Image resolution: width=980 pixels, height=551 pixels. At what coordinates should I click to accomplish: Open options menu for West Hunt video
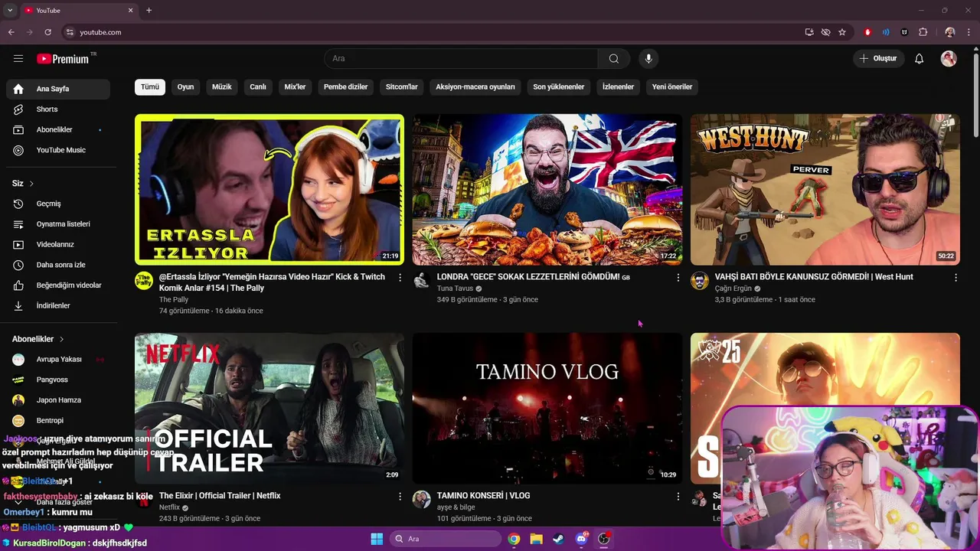tap(955, 278)
